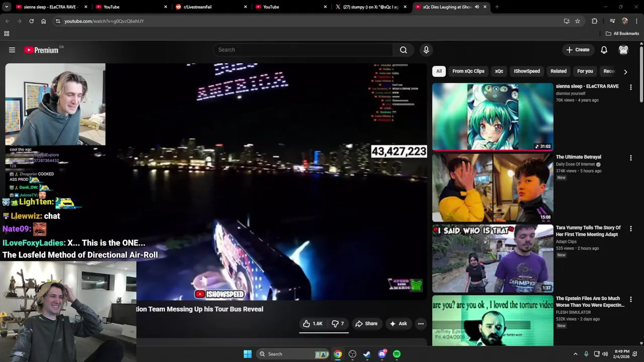Viewport: 644px width, 362px height.
Task: Open volume control in system tray
Action: click(x=605, y=354)
